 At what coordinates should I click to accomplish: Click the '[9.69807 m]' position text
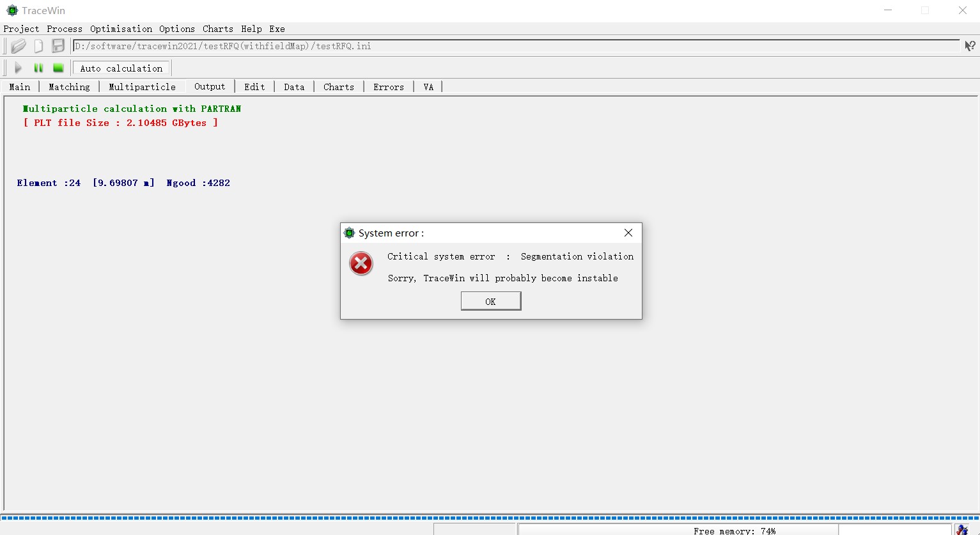tap(123, 183)
